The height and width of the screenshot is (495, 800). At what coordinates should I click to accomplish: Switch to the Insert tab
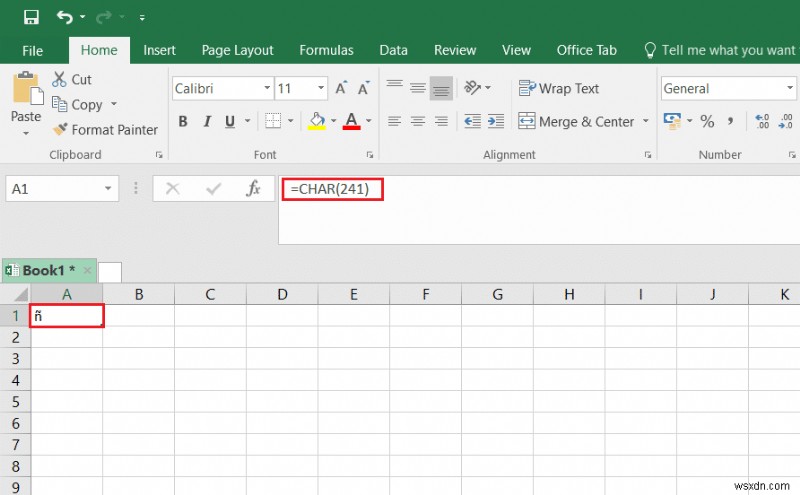159,50
